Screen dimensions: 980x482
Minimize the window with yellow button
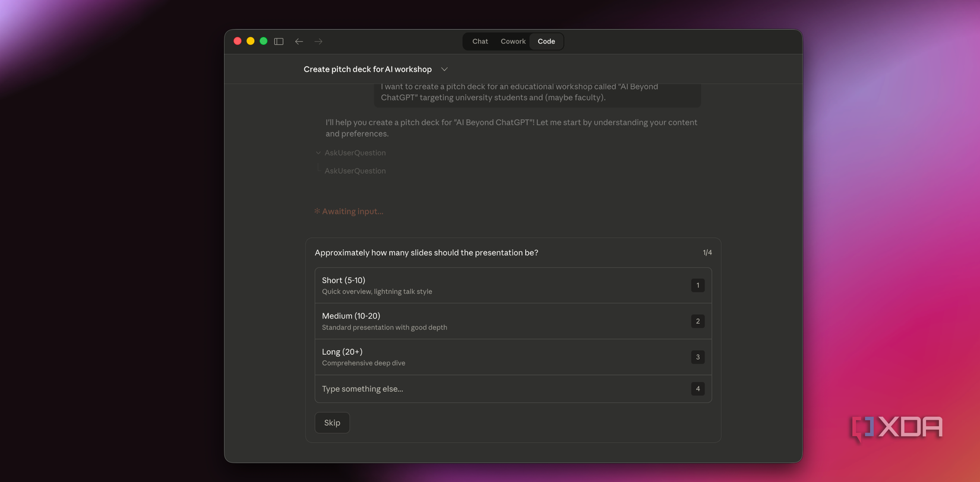pos(251,42)
